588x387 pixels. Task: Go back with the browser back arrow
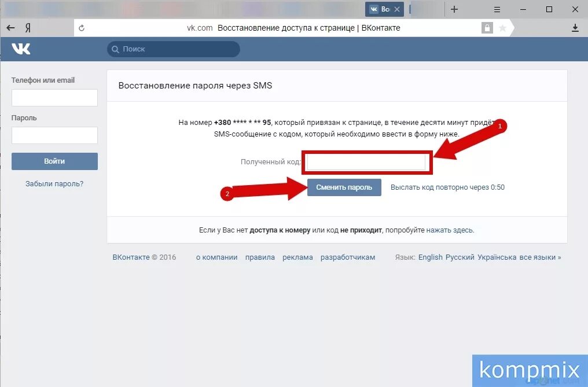pos(11,28)
